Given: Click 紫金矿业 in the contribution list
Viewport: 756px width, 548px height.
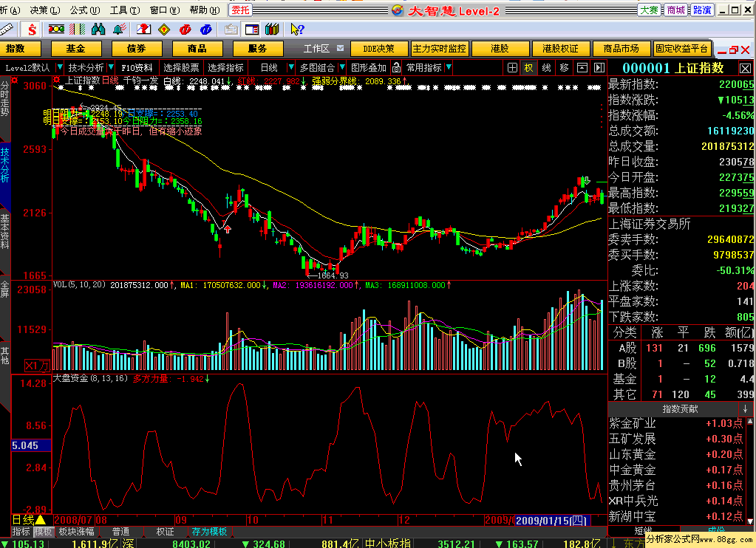Looking at the screenshot, I should pyautogui.click(x=633, y=424).
